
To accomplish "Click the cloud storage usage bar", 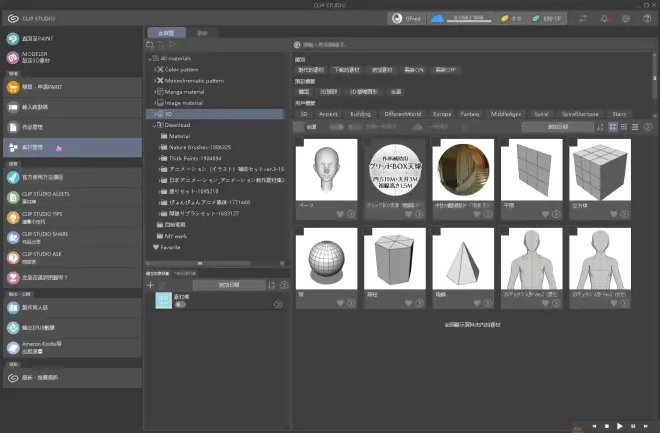I will click(x=468, y=19).
